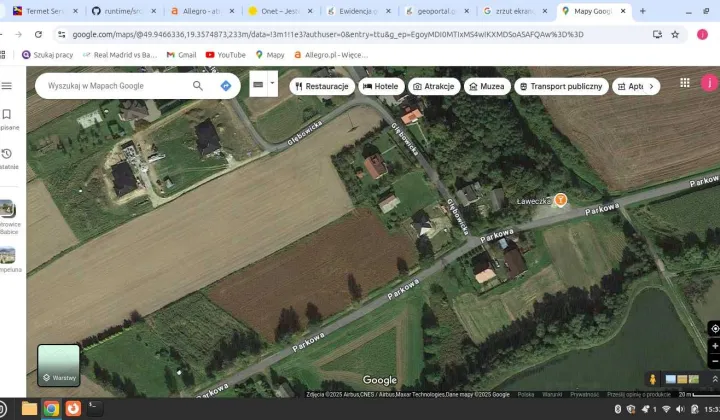Viewport: 720px width, 420px height.
Task: Open the Google Maps hamburger menu
Action: pos(6,86)
